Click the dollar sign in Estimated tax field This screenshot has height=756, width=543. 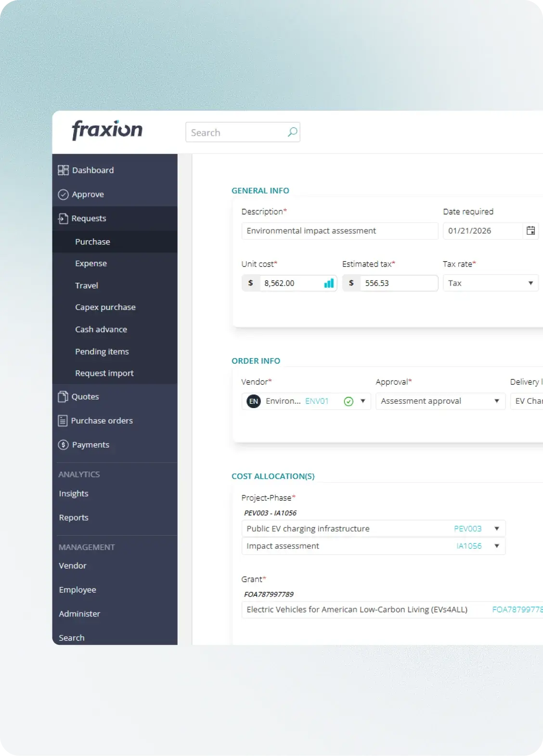pyautogui.click(x=351, y=283)
